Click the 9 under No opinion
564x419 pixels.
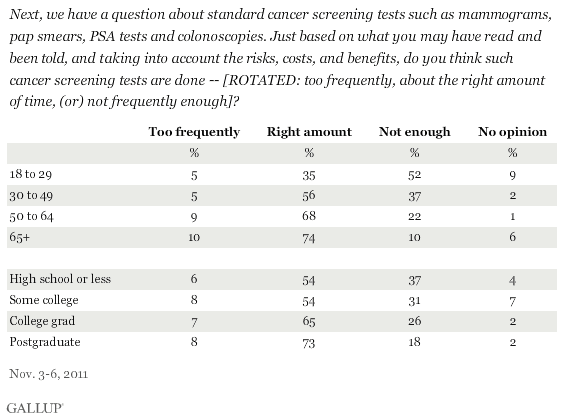(x=513, y=175)
